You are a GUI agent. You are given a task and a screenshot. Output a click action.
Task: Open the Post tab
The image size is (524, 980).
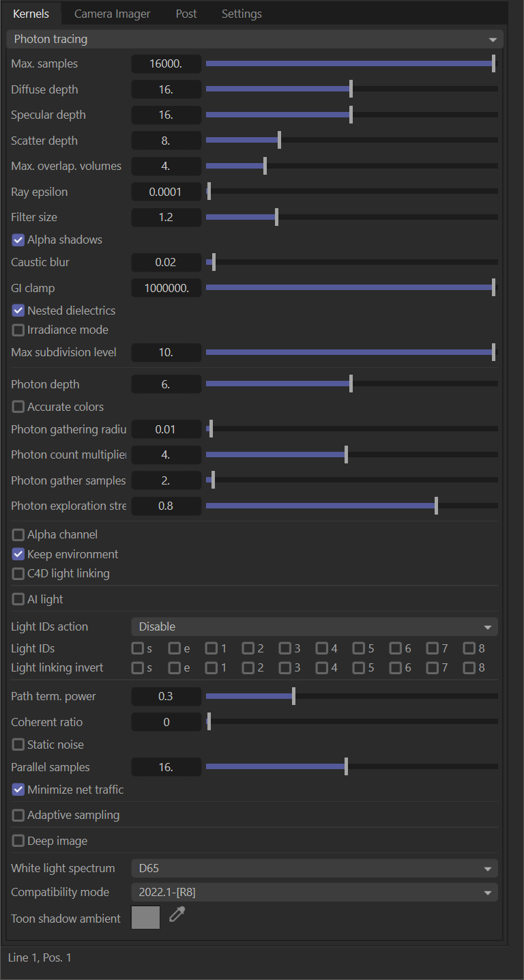186,14
